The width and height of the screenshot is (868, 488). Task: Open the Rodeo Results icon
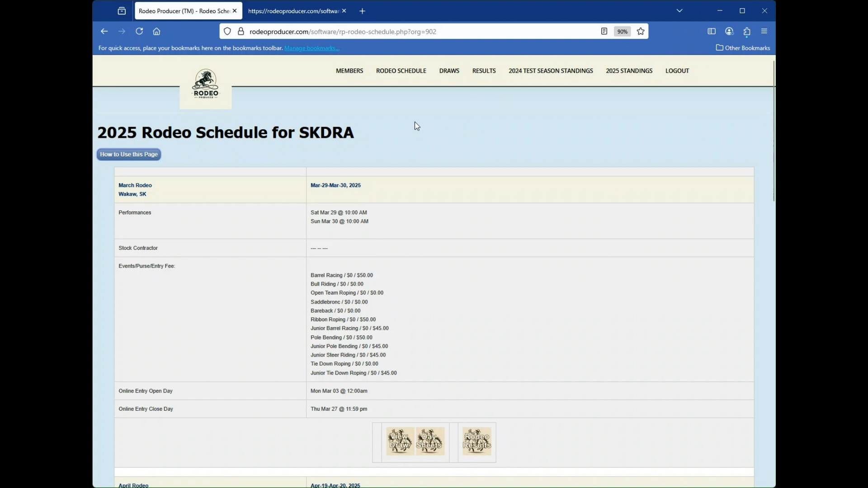click(477, 441)
